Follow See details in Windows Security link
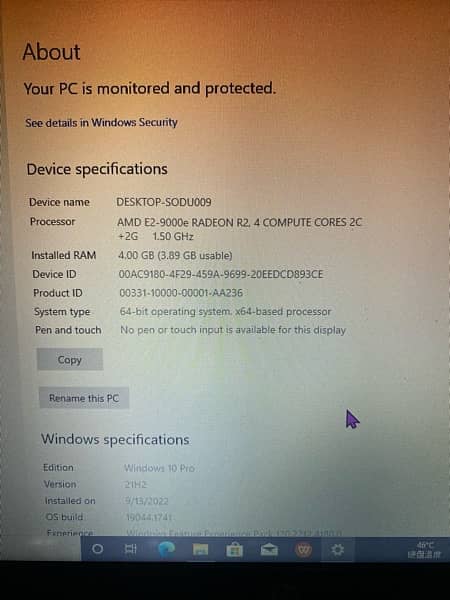The image size is (450, 600). point(101,122)
